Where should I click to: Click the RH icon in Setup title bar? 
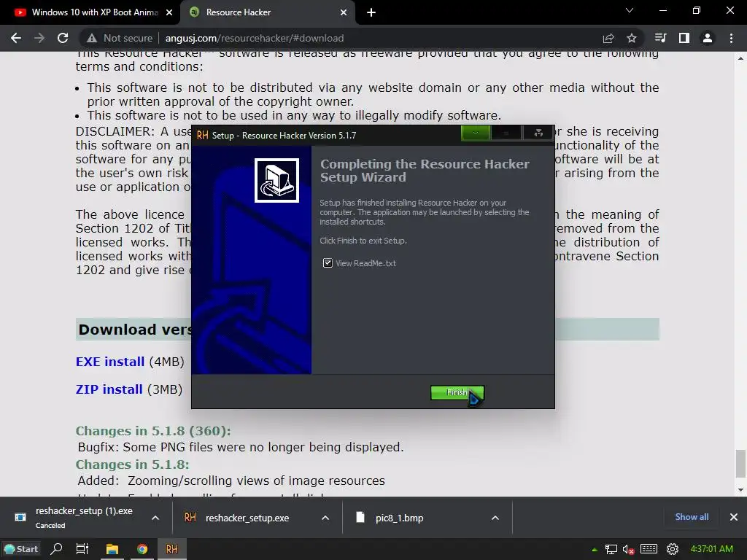click(x=203, y=135)
